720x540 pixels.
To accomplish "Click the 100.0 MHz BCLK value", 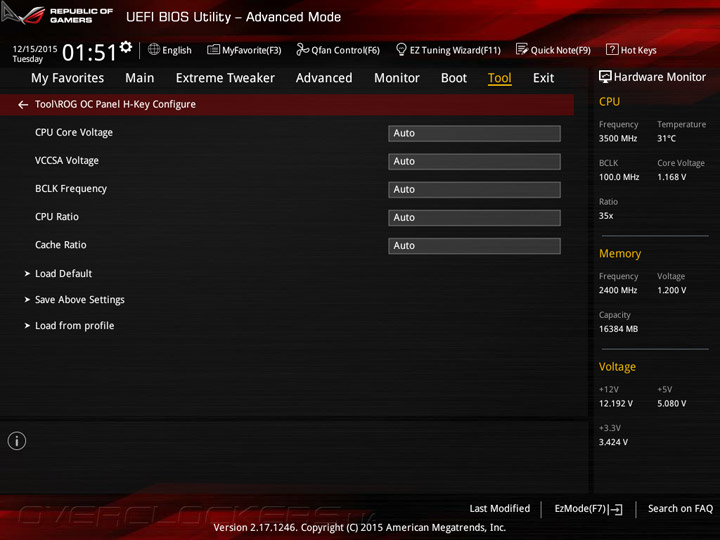I will pos(619,177).
